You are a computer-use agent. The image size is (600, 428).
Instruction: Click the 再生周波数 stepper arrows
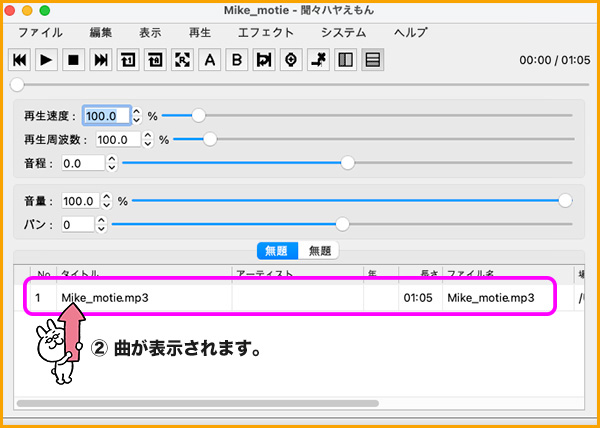147,140
